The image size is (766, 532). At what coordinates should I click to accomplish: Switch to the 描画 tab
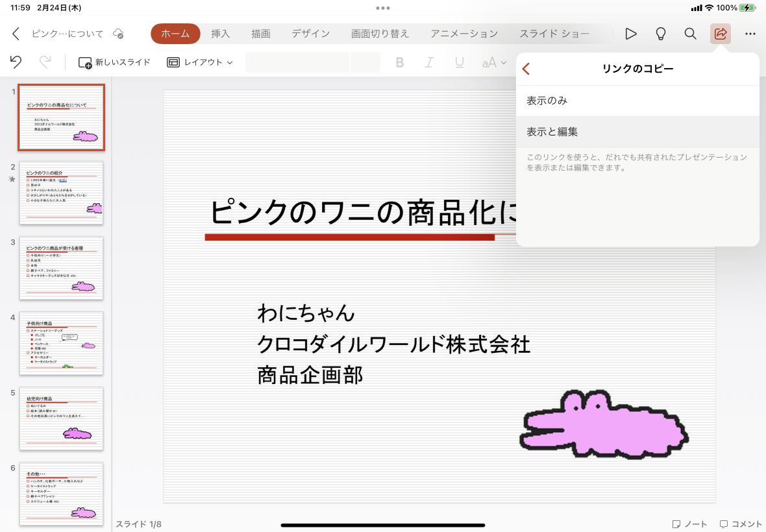[261, 34]
